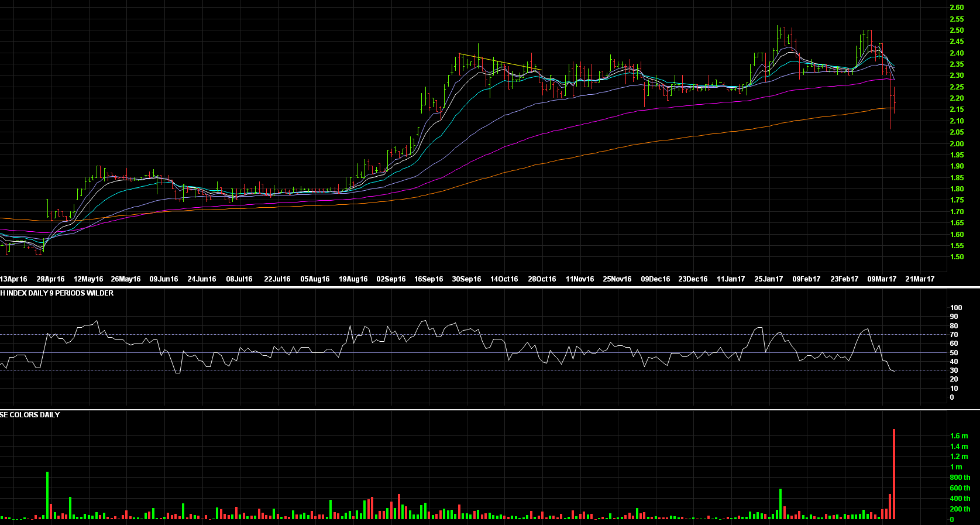
Task: Select the '400 th' volume axis label
Action: click(x=960, y=499)
